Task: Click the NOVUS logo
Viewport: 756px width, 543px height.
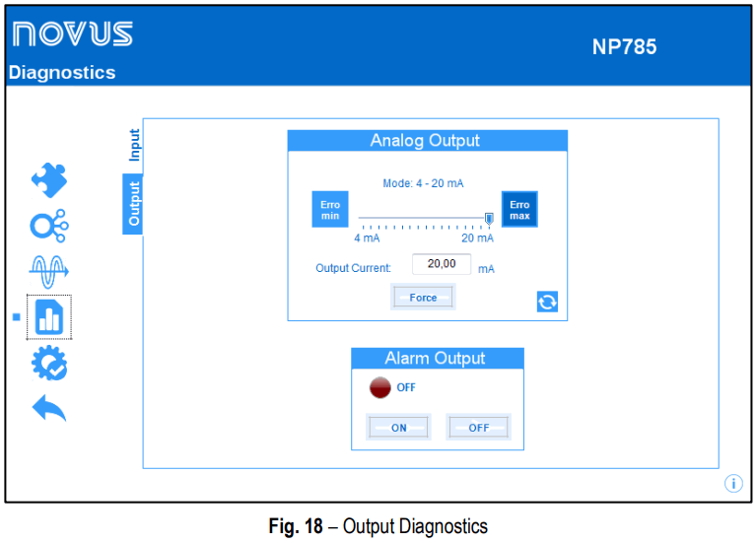Action: point(72,34)
